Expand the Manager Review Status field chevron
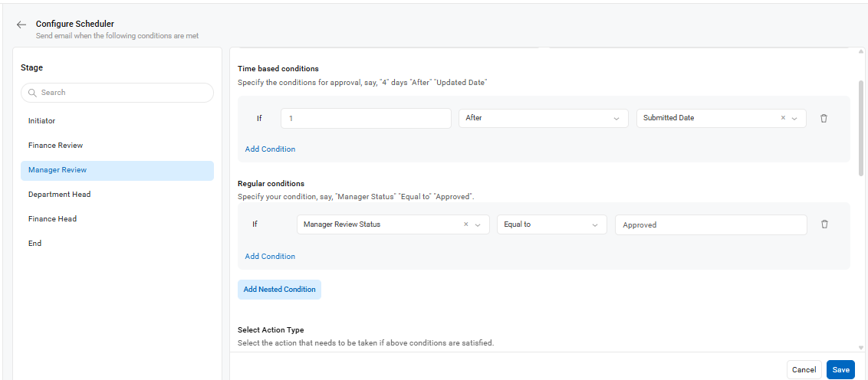Viewport: 868px width, 380px height. (x=478, y=224)
